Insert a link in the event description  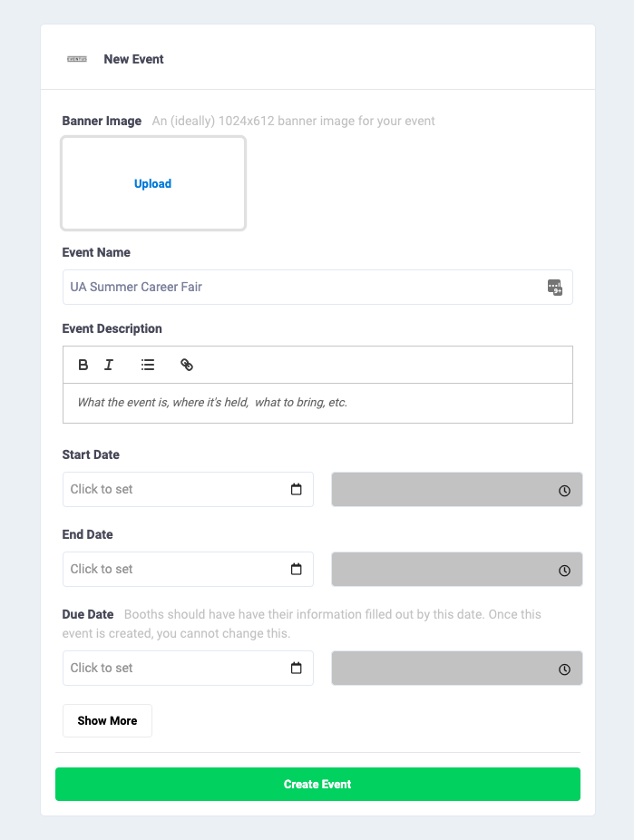[187, 365]
